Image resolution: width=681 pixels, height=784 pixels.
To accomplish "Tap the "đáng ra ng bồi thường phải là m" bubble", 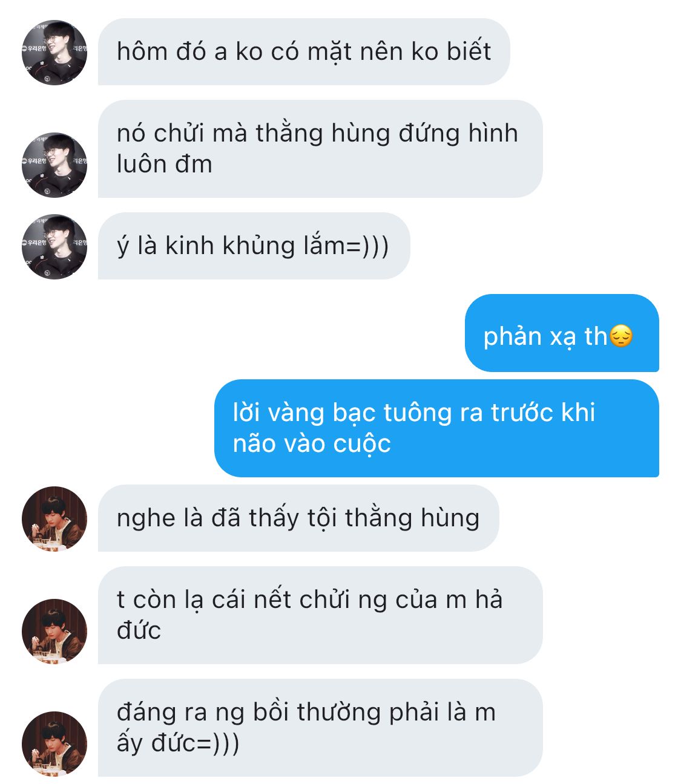I will [320, 728].
